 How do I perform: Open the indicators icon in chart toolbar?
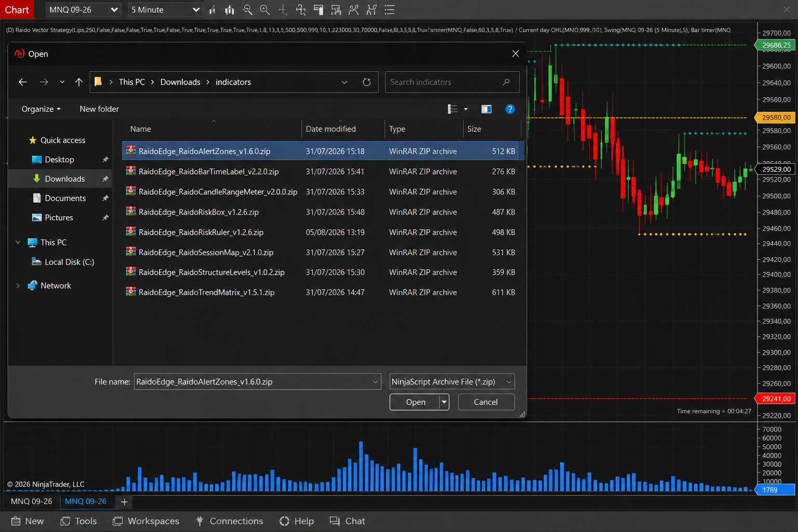[x=354, y=10]
